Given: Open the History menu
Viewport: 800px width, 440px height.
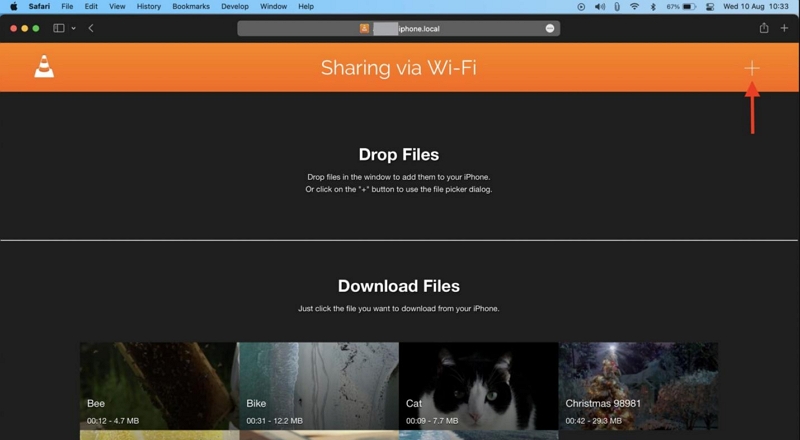Looking at the screenshot, I should pyautogui.click(x=148, y=7).
